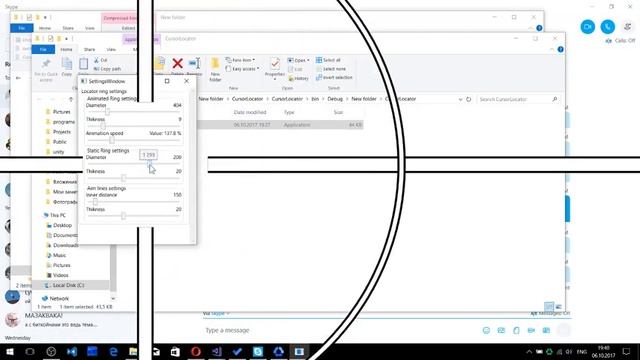Screen dimensions: 640x360
Task: Open the via Skype dropdown
Action: [x=216, y=313]
